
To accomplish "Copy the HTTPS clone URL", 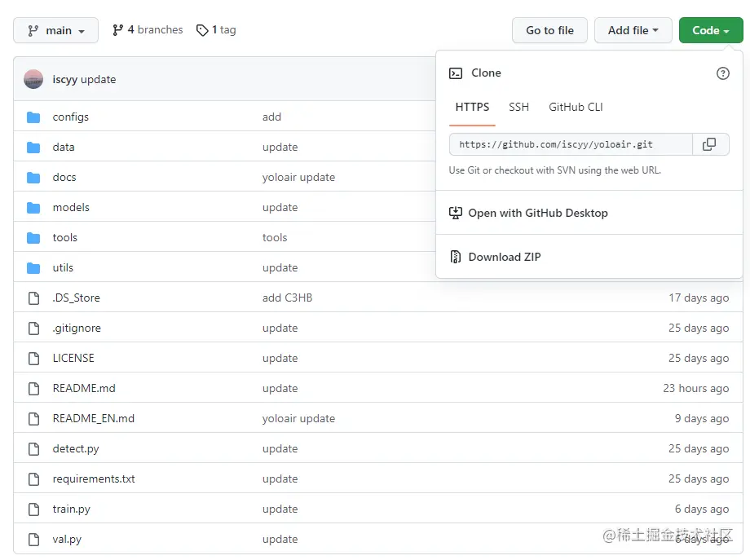I will [709, 144].
